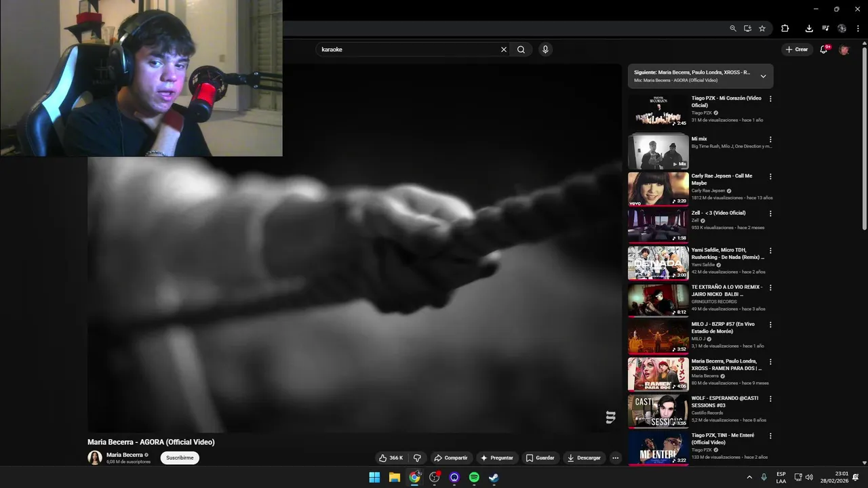868x488 pixels.
Task: Open Zell - < 3 (Video Oficial) title
Action: coord(718,213)
